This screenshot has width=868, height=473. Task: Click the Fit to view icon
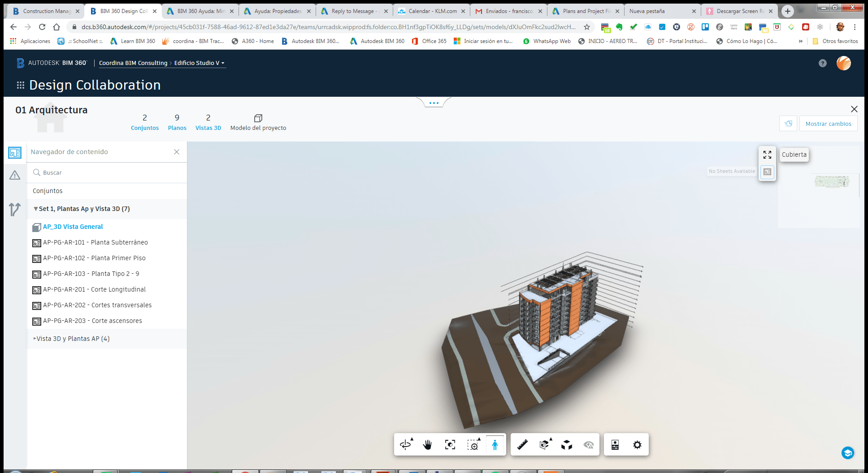(x=450, y=444)
